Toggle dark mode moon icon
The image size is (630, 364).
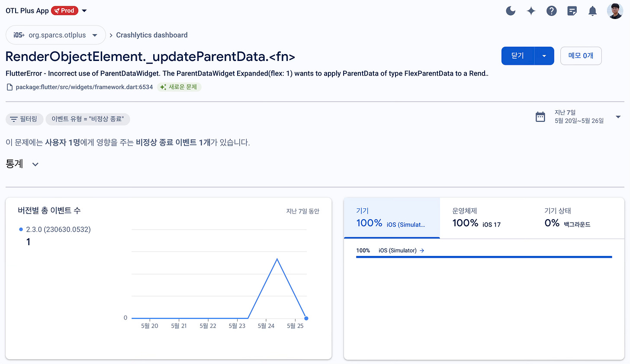(x=511, y=11)
